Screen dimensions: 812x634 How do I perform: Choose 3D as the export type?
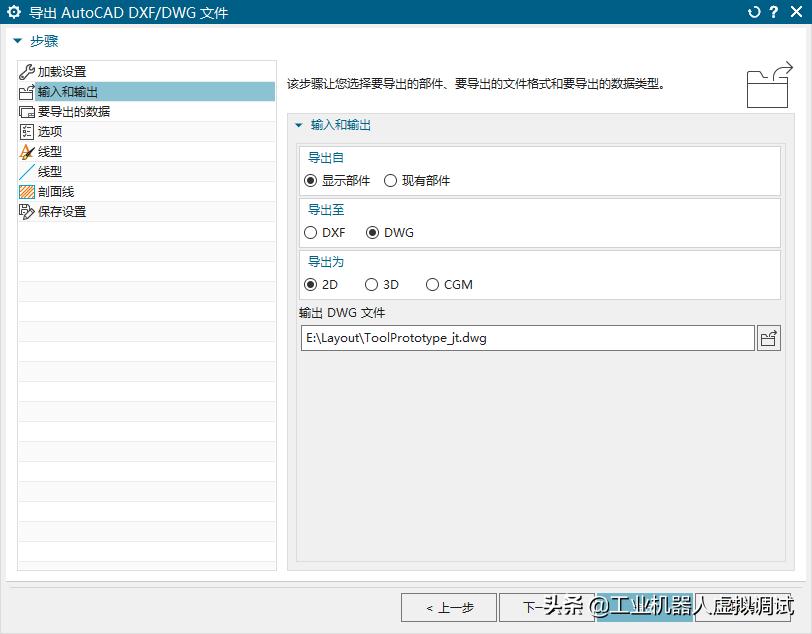coord(370,284)
